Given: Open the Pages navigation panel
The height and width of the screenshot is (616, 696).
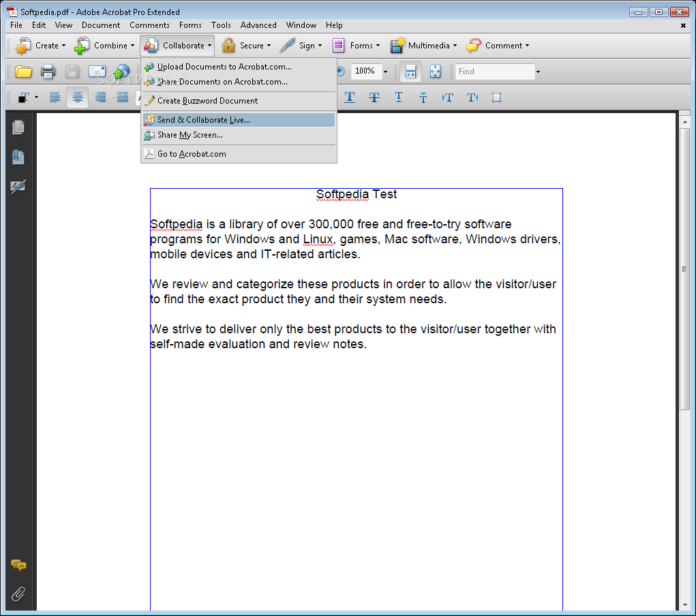Looking at the screenshot, I should click(x=18, y=128).
